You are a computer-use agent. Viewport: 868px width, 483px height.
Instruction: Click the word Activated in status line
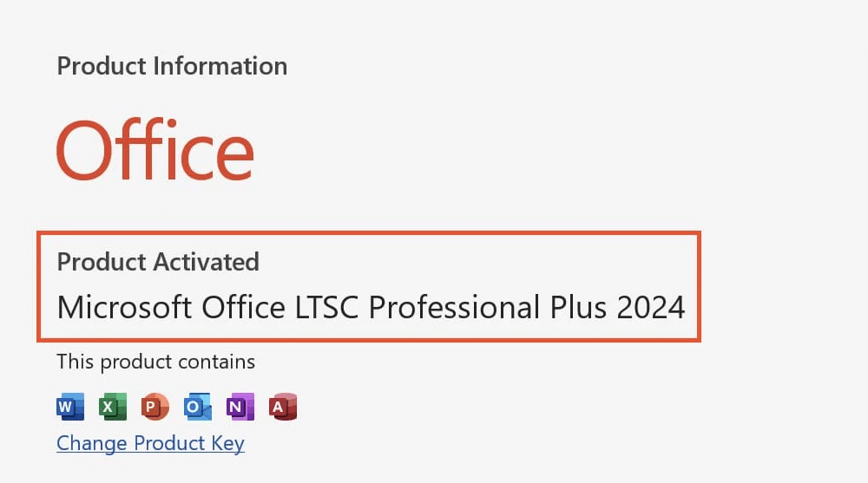[207, 261]
